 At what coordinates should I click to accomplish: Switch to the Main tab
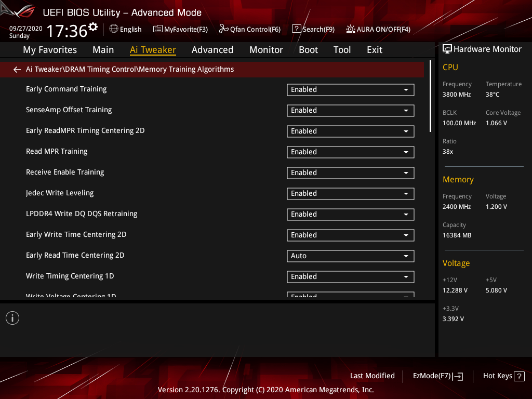point(103,50)
